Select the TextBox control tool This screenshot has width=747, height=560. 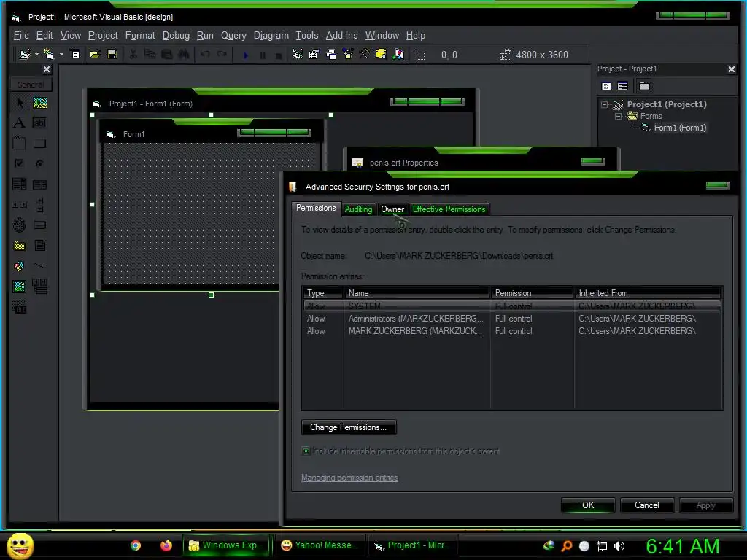pyautogui.click(x=40, y=122)
